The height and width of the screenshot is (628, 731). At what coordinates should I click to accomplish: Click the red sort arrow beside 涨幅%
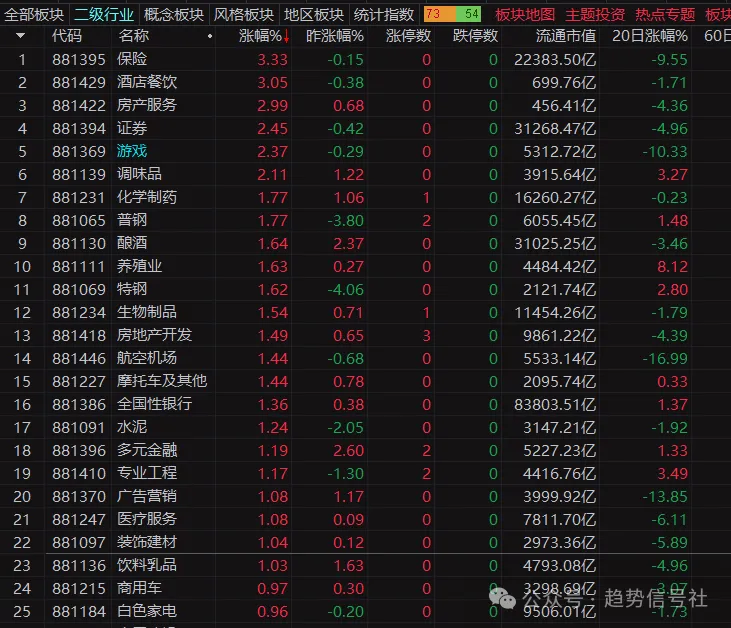coord(287,37)
